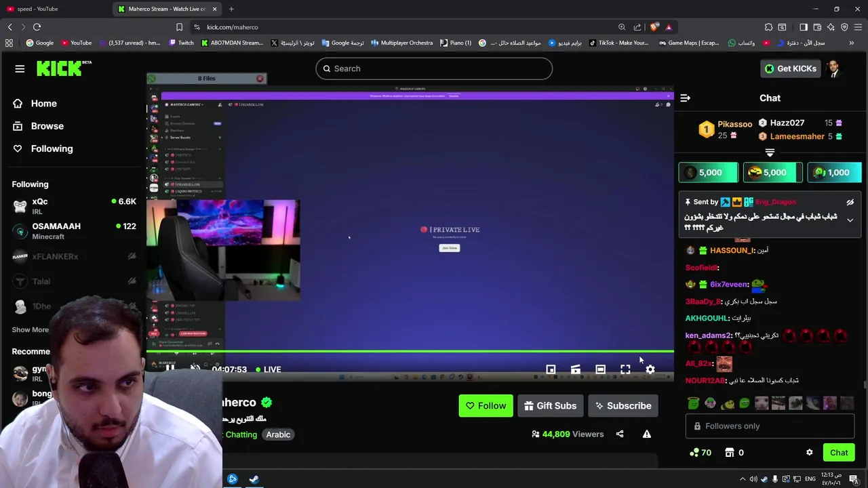Jump to LIVE on the player

269,369
